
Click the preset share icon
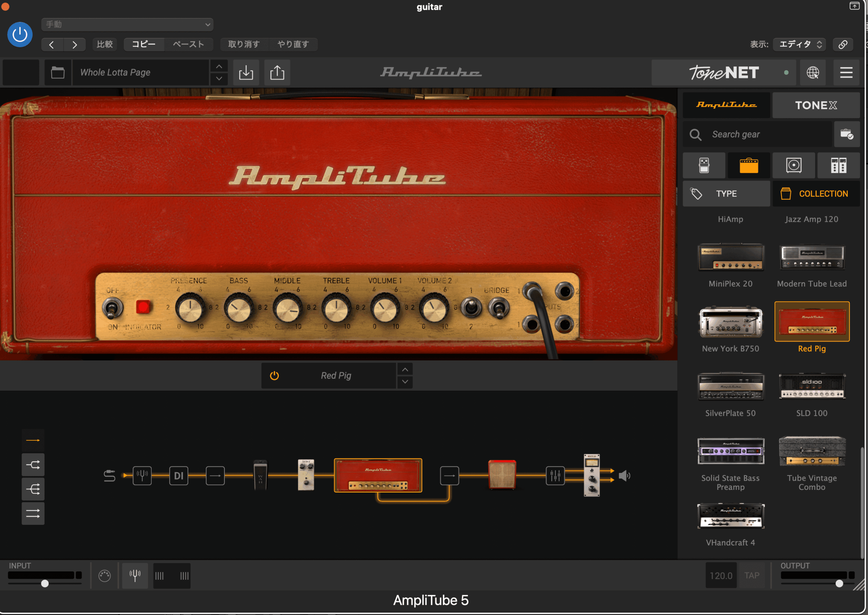[277, 72]
